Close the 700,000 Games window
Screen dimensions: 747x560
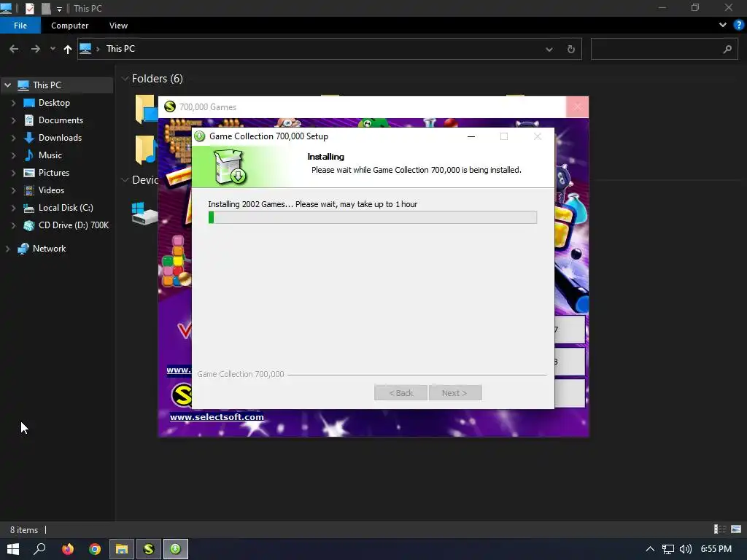578,106
